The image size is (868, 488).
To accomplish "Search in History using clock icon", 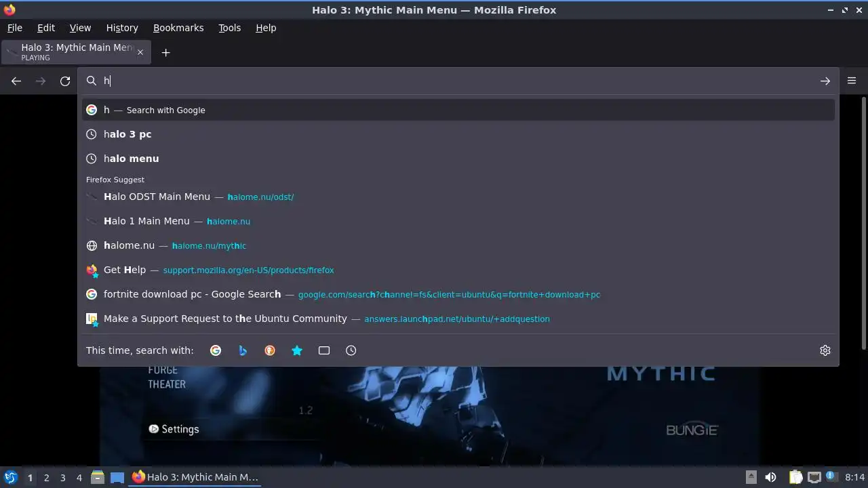I will [x=351, y=350].
